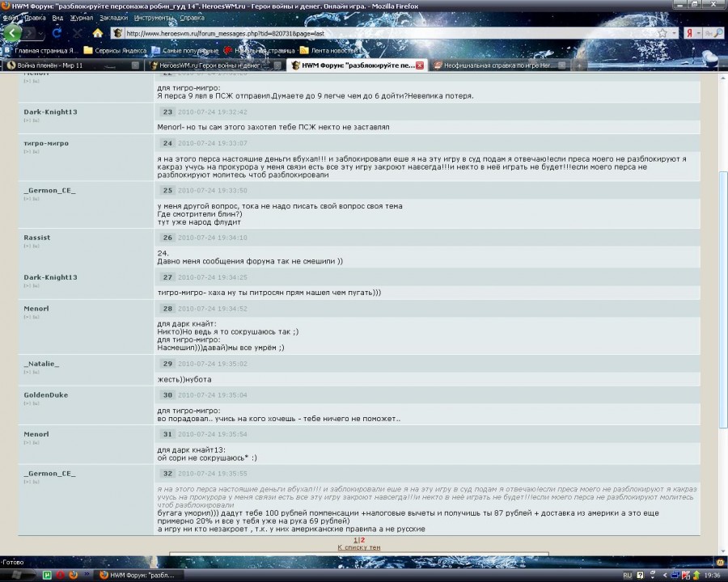This screenshot has height=582, width=728.
Task: Close the active 'HWM Форум' tab
Action: pyautogui.click(x=420, y=65)
